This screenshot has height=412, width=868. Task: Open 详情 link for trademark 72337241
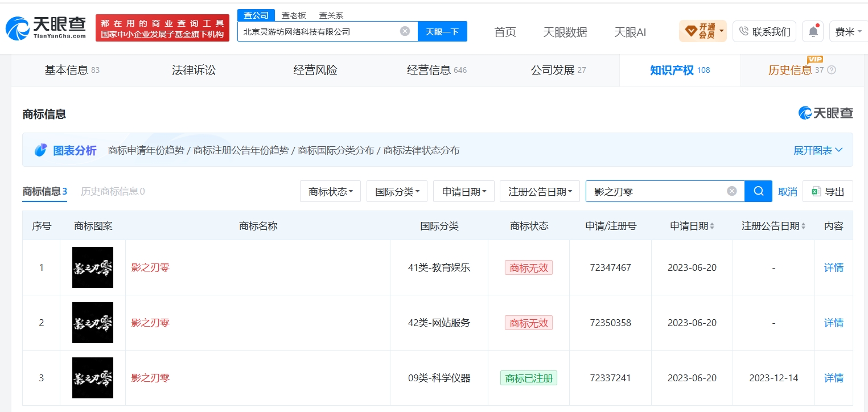click(834, 378)
